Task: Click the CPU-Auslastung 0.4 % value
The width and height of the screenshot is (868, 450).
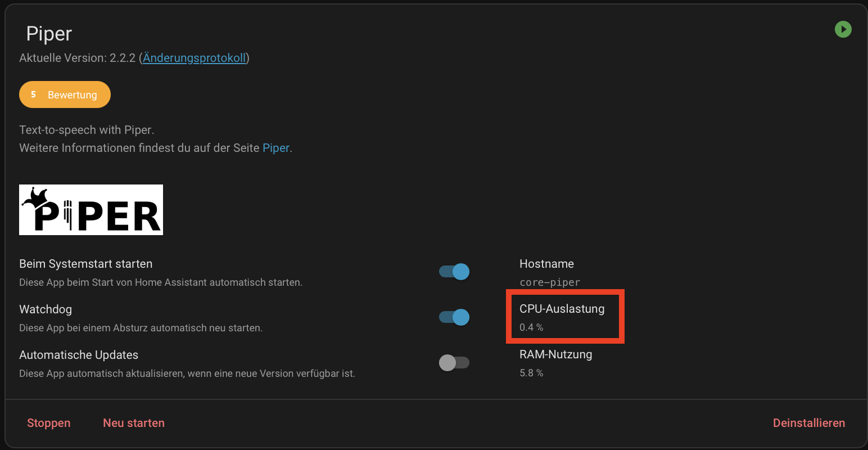Action: 531,327
